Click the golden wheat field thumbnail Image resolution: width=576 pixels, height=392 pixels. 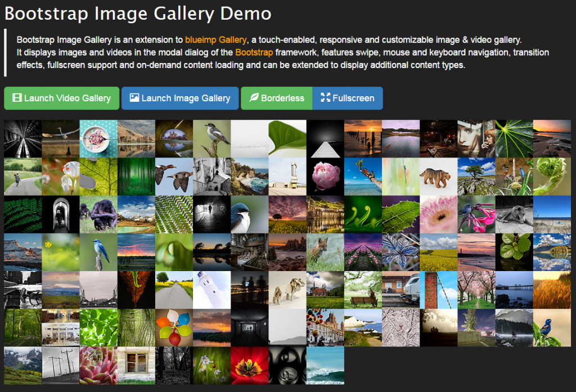click(x=552, y=290)
